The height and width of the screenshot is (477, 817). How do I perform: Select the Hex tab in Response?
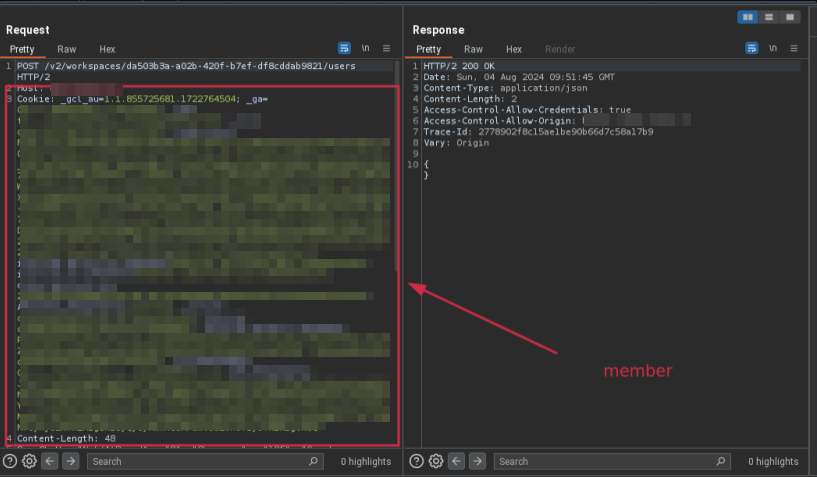pos(514,49)
